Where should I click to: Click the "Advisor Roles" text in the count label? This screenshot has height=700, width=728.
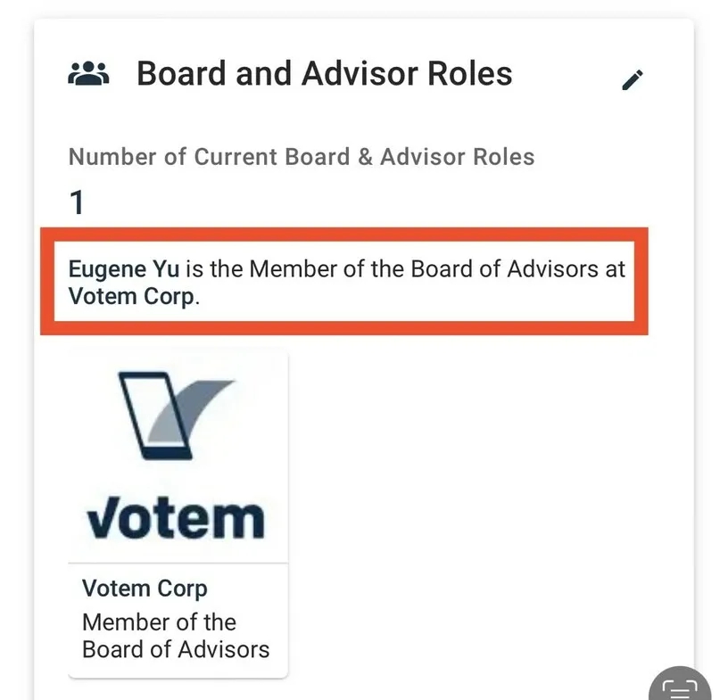(x=457, y=157)
